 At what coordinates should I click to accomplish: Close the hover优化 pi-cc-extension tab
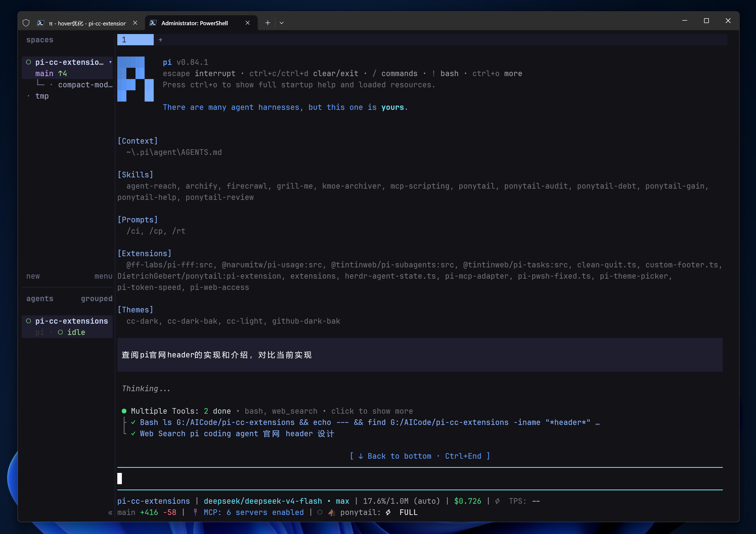[x=135, y=23]
